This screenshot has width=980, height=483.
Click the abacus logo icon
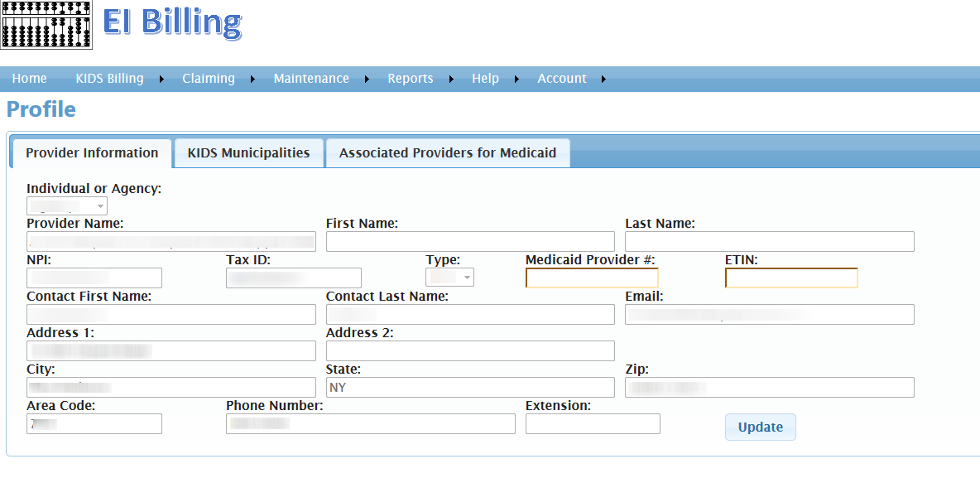pos(45,25)
